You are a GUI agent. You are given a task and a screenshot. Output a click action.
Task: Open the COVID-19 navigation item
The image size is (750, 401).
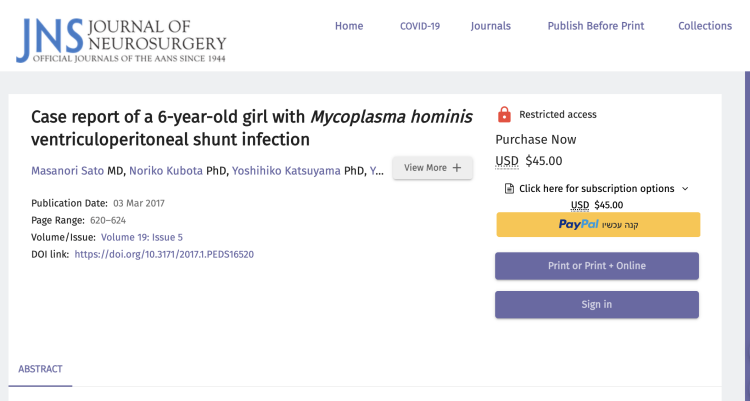[420, 26]
